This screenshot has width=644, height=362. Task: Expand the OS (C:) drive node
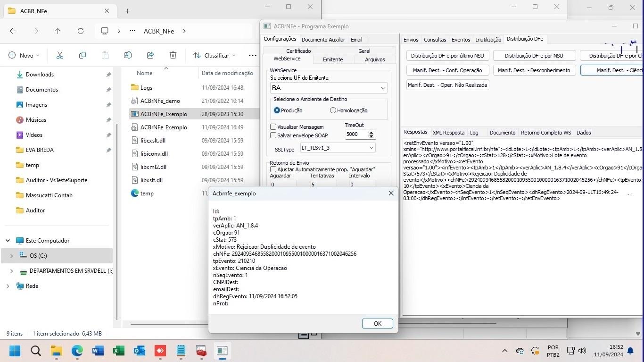(x=11, y=256)
